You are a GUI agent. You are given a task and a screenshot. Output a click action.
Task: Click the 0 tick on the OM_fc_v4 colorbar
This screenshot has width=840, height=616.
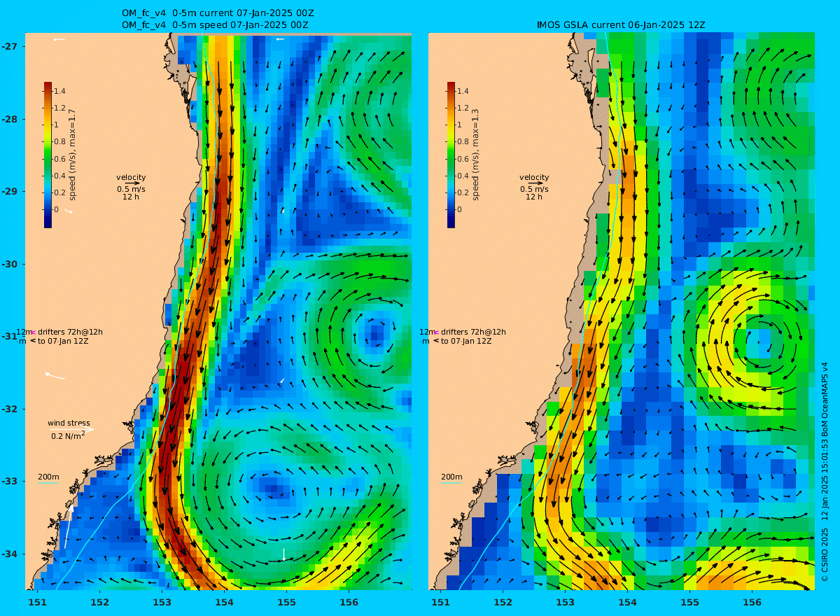pyautogui.click(x=57, y=209)
